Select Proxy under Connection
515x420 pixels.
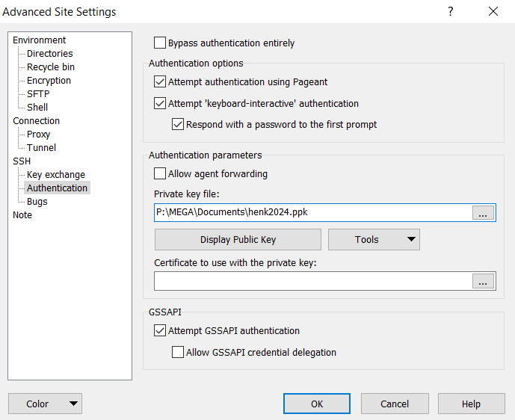pyautogui.click(x=39, y=135)
